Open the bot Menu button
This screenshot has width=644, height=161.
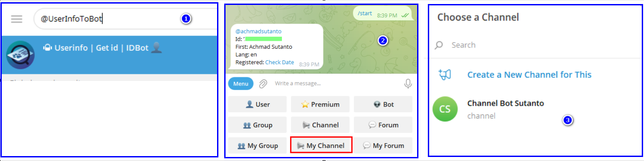coord(241,84)
